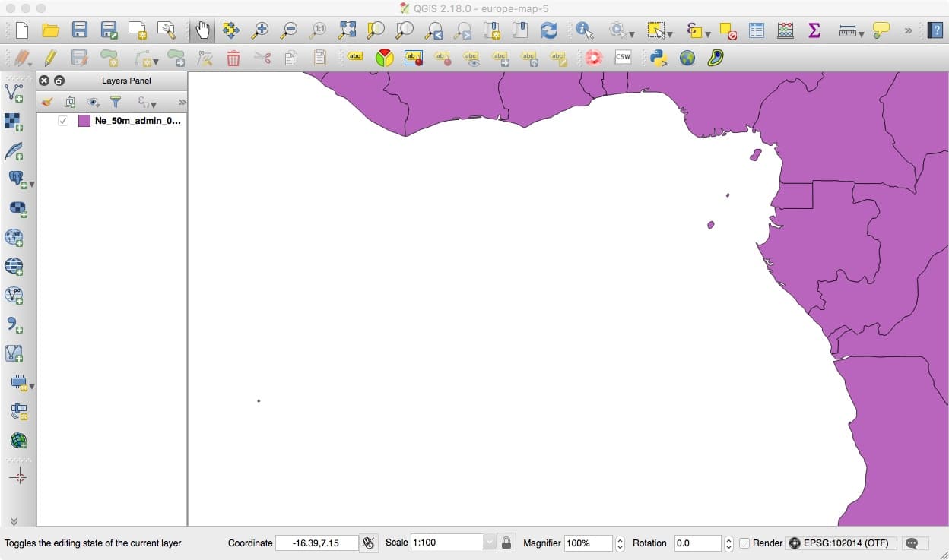
Task: Show statistical summary with Sigma icon
Action: click(x=814, y=30)
